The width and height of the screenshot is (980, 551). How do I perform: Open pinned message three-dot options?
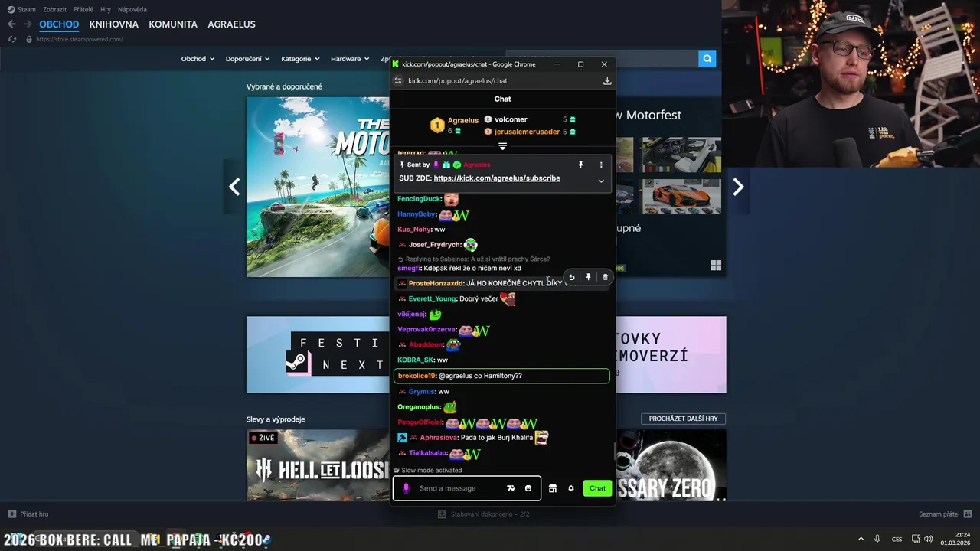coord(601,165)
